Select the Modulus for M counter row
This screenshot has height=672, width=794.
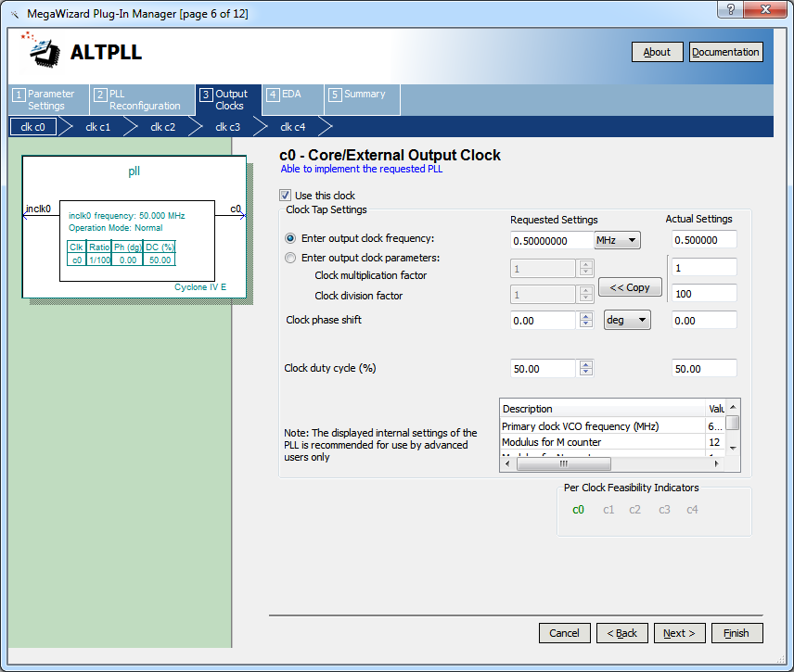pyautogui.click(x=613, y=442)
